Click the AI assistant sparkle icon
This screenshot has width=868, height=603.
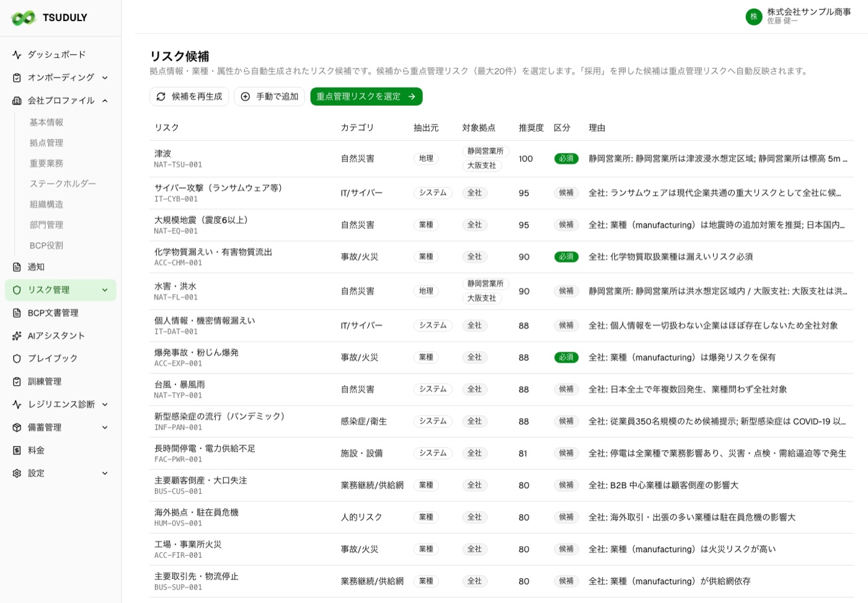(x=17, y=336)
